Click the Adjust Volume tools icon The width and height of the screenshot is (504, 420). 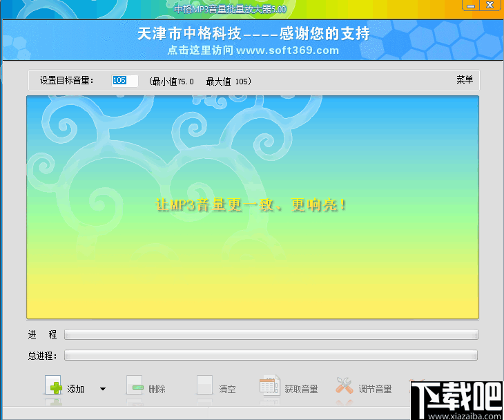coord(345,385)
